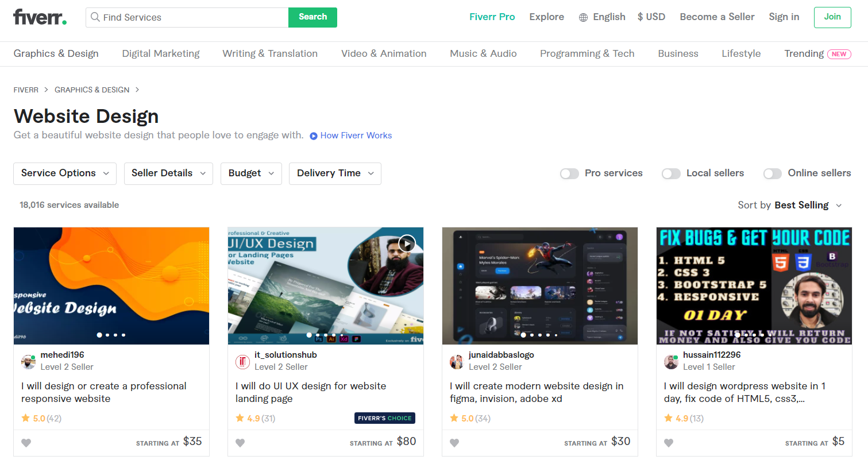Open Video & Animation category menu
The width and height of the screenshot is (868, 464).
(x=384, y=53)
